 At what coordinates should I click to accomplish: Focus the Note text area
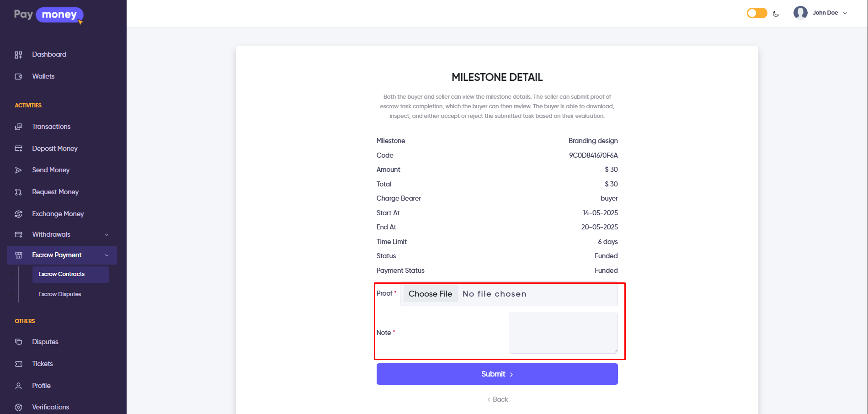[563, 333]
